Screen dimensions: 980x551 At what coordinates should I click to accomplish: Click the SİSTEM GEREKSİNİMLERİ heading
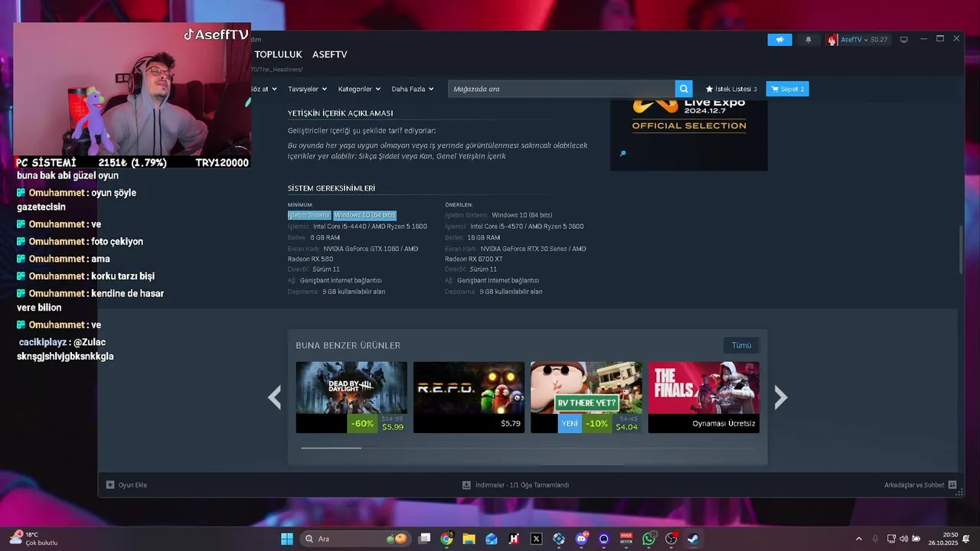[x=332, y=188]
